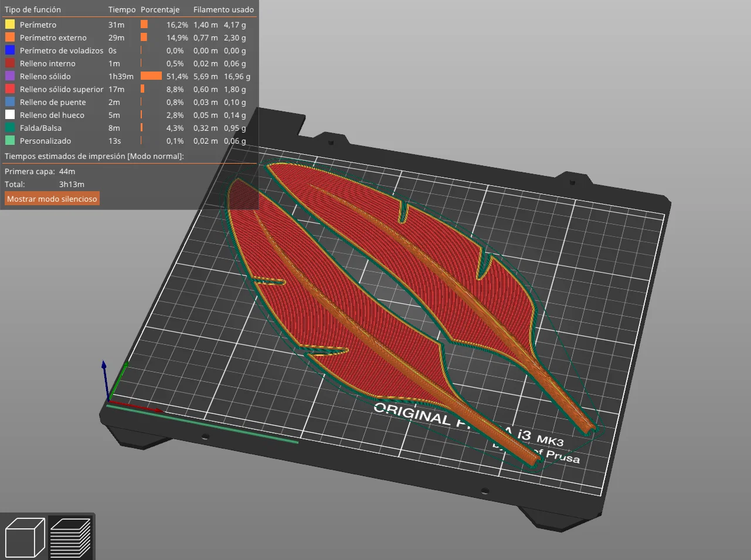Click the Tiempo column header
This screenshot has width=751, height=560.
[122, 9]
